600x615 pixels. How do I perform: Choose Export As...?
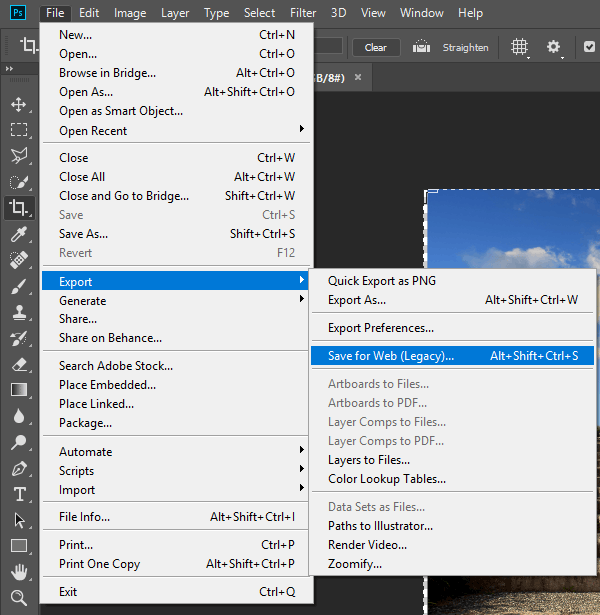453,300
